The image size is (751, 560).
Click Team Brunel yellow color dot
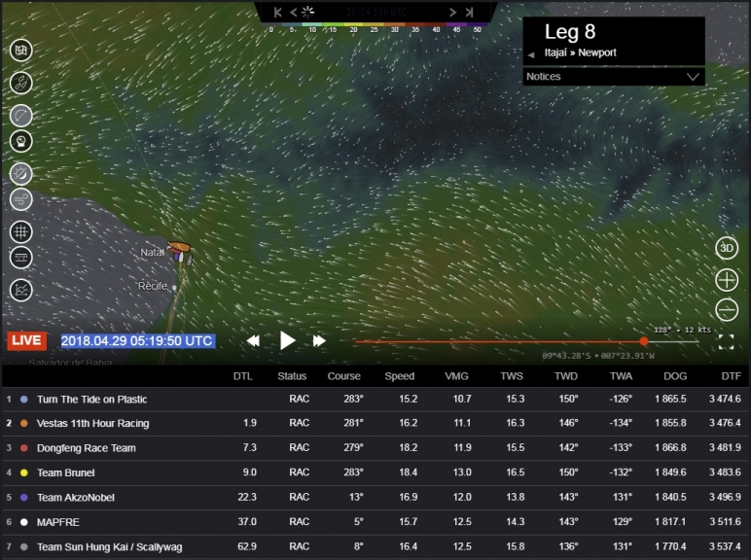pyautogui.click(x=24, y=472)
